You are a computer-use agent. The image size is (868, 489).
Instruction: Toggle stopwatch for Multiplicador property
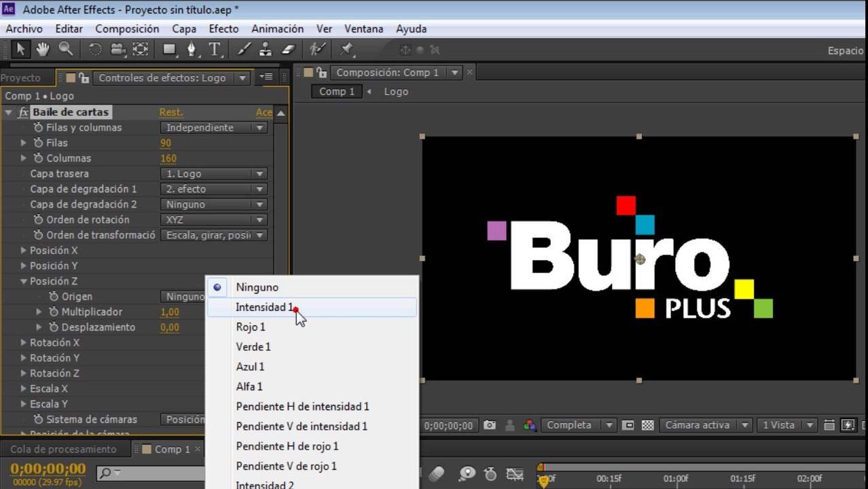pos(54,312)
